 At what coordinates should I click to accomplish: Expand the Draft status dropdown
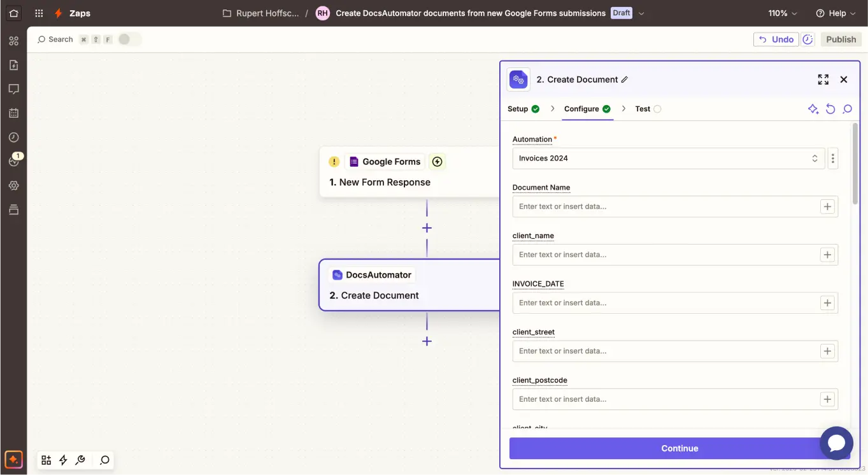click(x=641, y=13)
